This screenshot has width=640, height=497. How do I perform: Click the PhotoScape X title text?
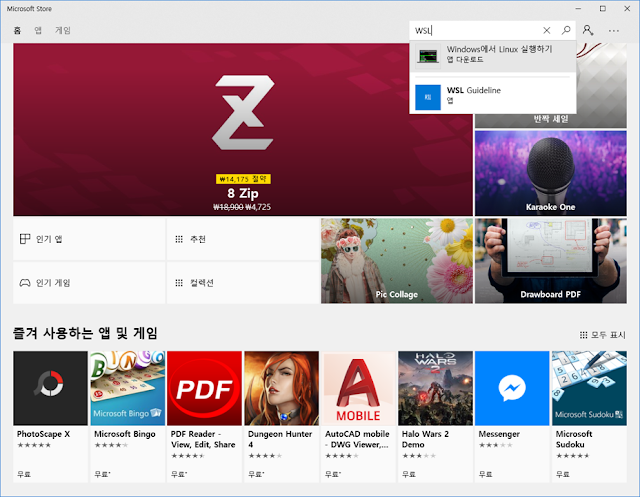[x=43, y=434]
